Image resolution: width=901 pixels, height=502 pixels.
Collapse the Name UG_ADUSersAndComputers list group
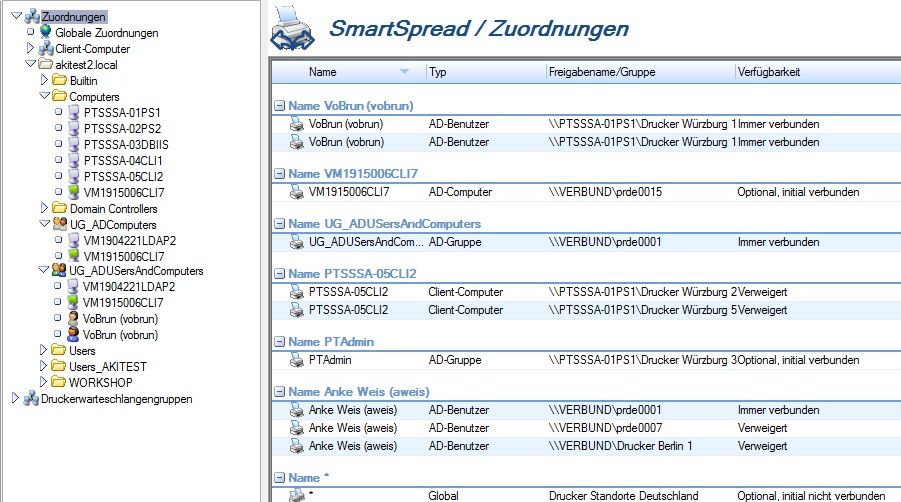tap(279, 223)
